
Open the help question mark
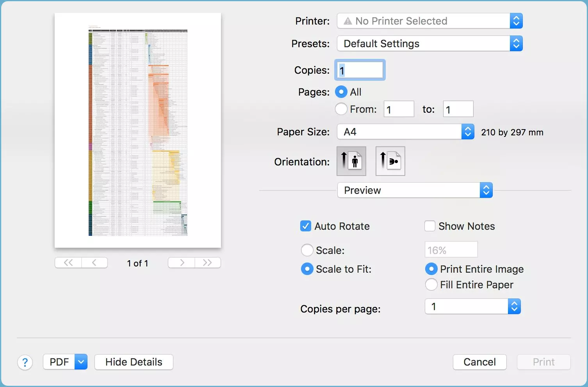pos(25,362)
